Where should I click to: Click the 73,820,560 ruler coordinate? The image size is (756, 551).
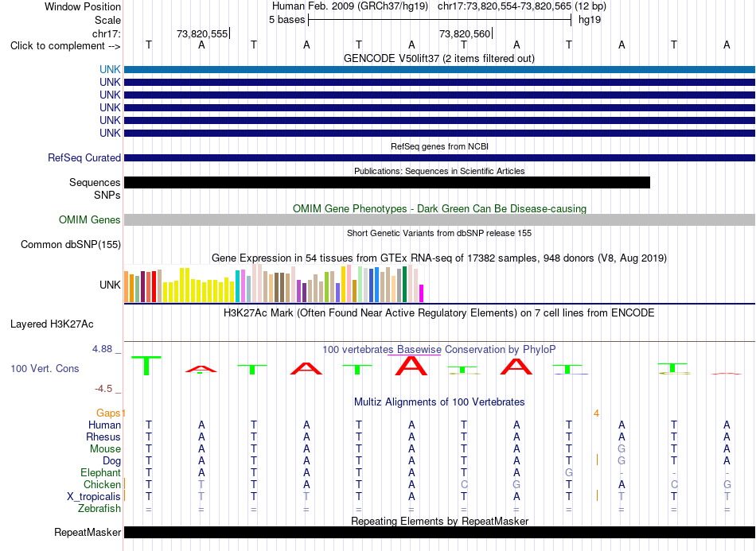[x=464, y=33]
